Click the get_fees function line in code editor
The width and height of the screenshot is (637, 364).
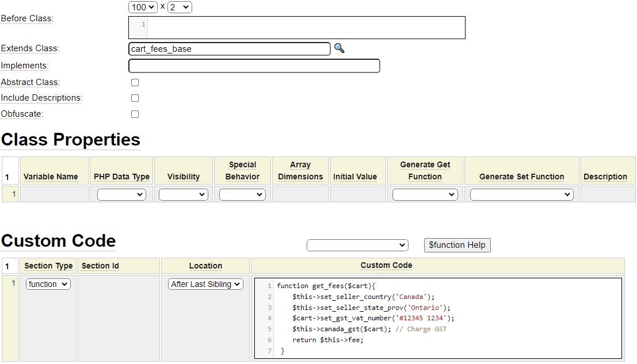coord(326,286)
